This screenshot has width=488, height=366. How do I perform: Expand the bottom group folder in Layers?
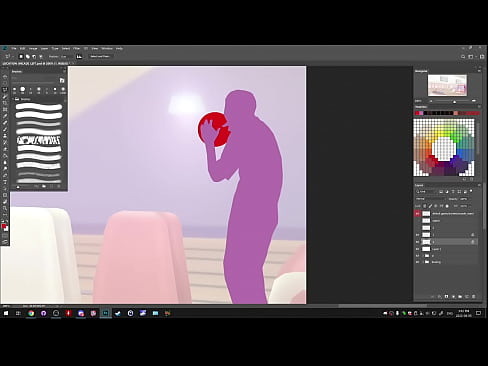click(x=423, y=262)
